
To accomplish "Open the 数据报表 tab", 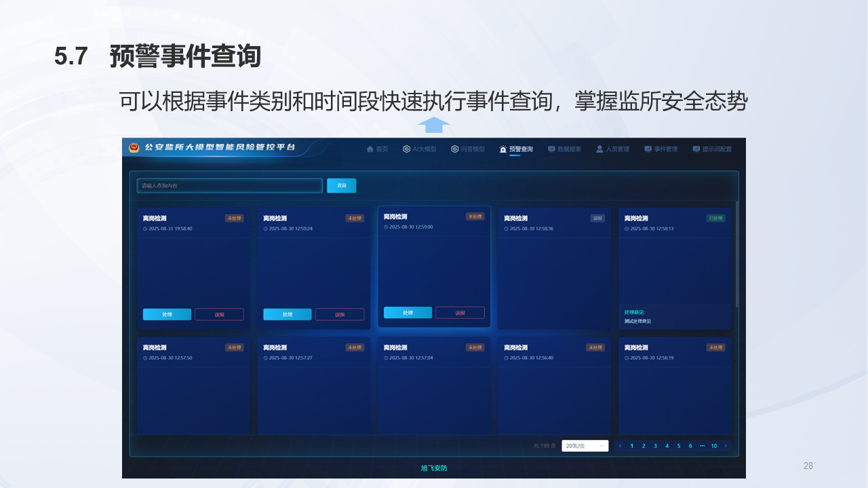I will click(564, 149).
